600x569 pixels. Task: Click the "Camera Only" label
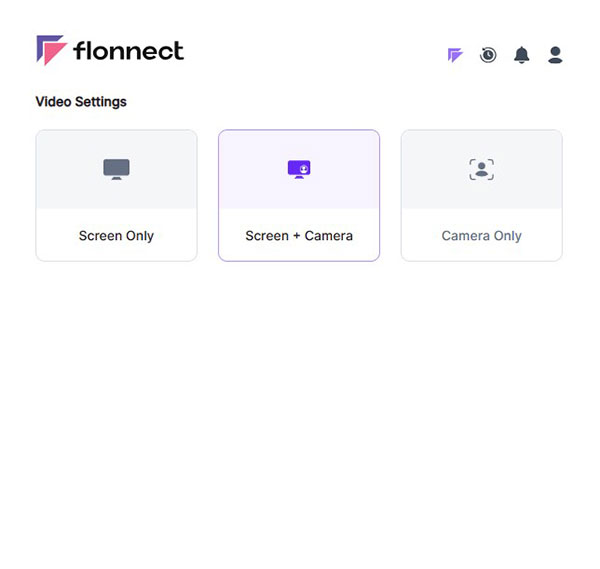tap(481, 236)
